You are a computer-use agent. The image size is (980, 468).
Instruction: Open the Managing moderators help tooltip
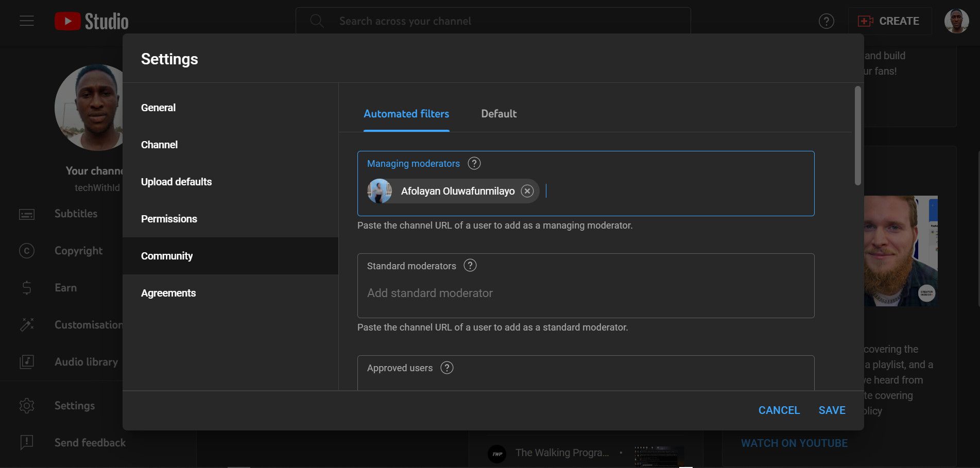(x=474, y=163)
